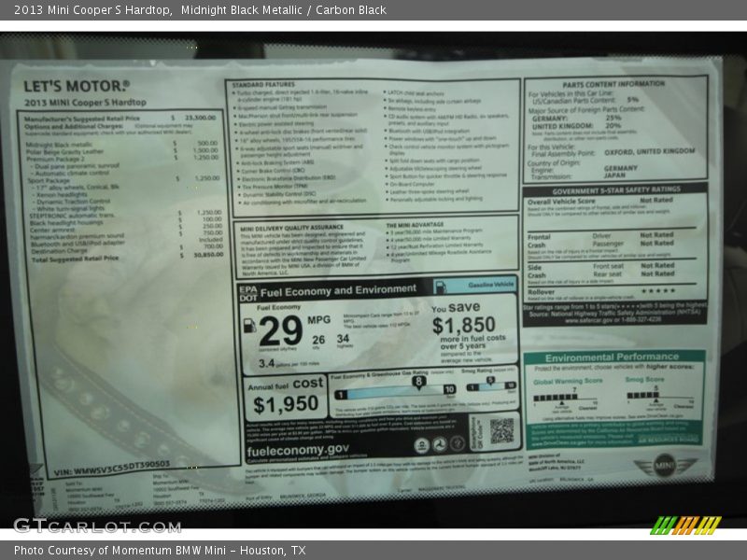Click the MINI winged logo
The width and height of the screenshot is (747, 560).
pyautogui.click(x=666, y=465)
